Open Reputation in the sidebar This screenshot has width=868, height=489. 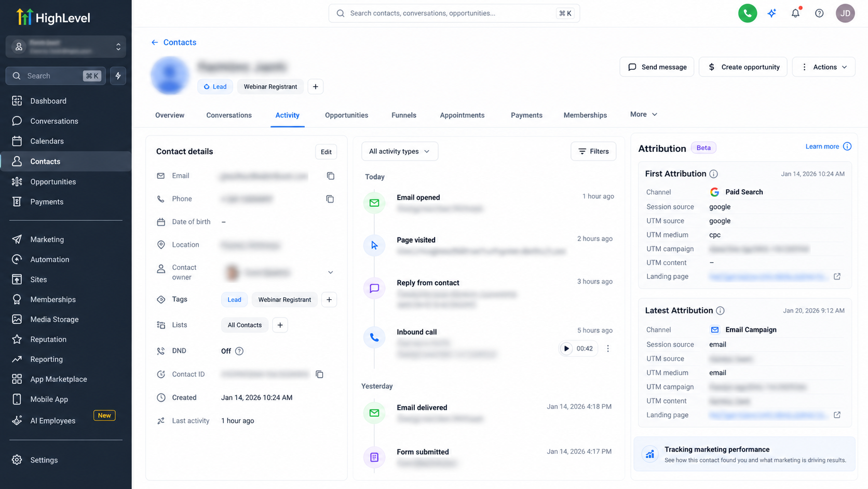[48, 339]
